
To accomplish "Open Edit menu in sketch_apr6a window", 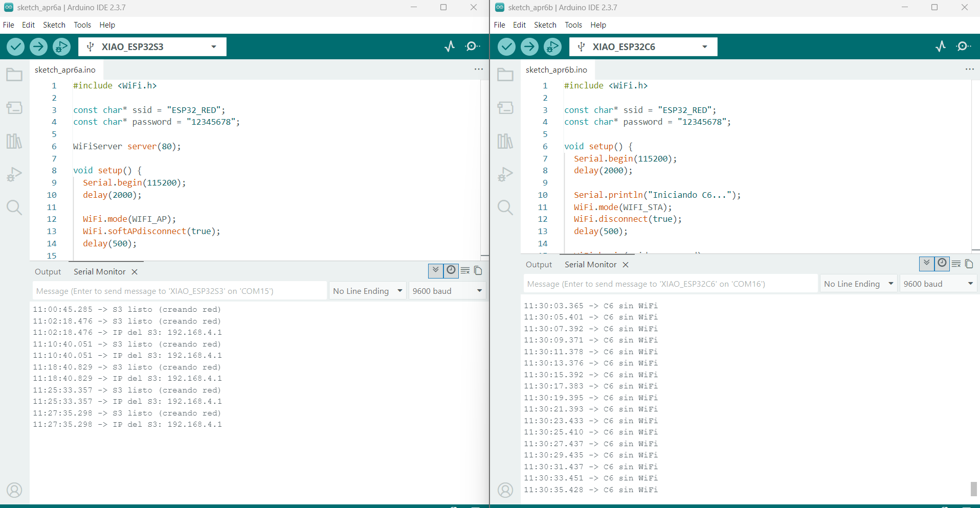I will pos(29,25).
